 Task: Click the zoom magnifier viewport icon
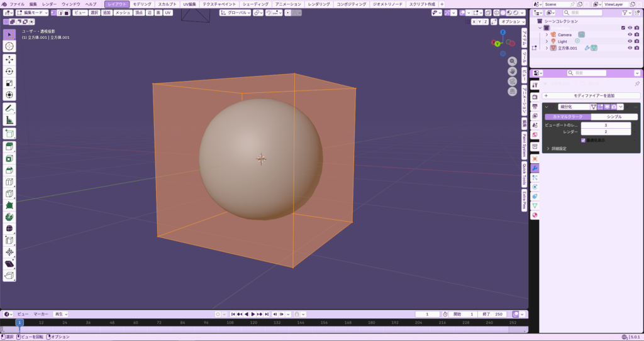point(513,62)
